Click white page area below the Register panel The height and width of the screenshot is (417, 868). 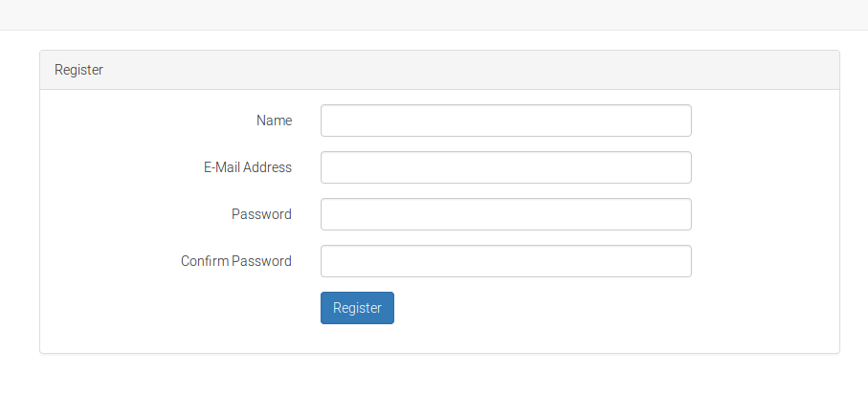tap(434, 387)
